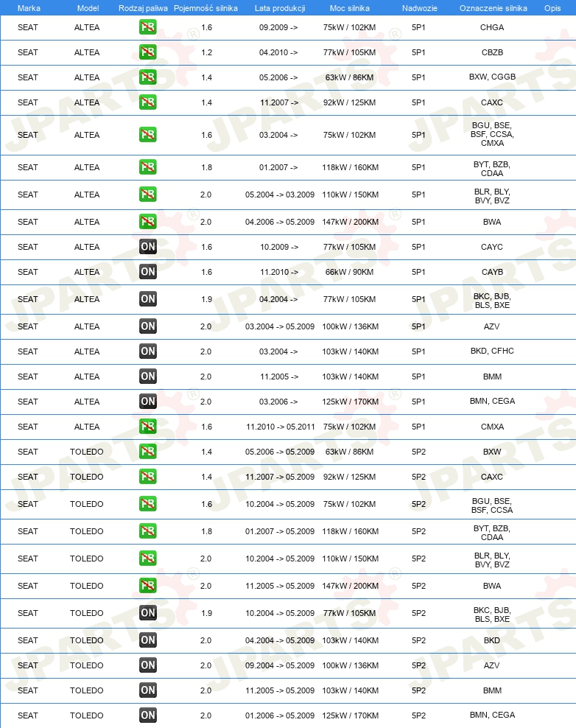The height and width of the screenshot is (728, 576).
Task: Click the 147kW / 200KM cell in Altea row
Action: (x=351, y=222)
